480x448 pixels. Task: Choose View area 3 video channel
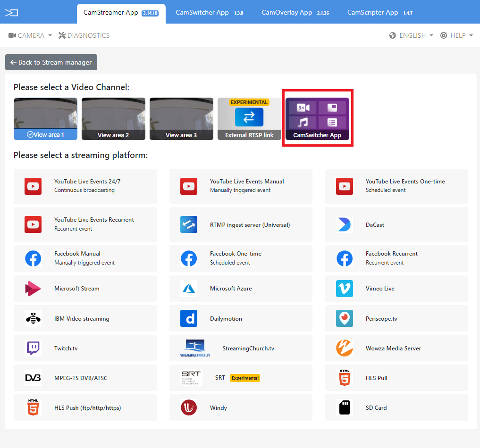pos(181,119)
